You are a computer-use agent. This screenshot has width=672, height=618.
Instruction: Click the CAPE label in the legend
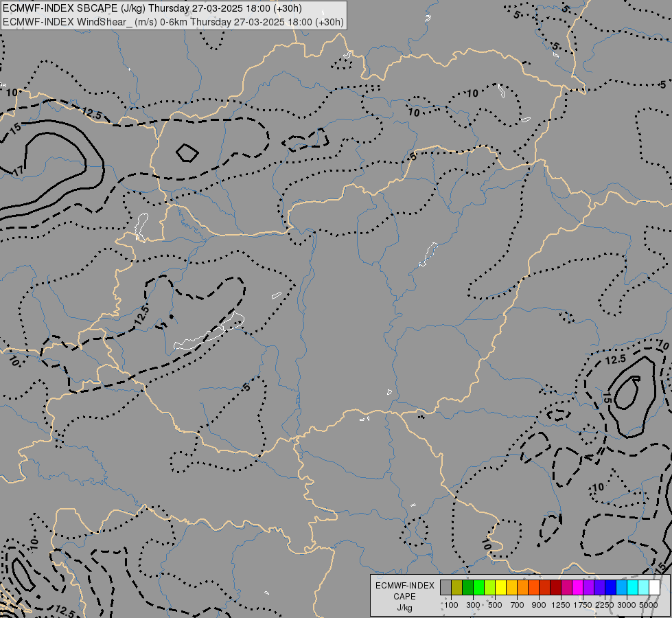[x=404, y=597]
